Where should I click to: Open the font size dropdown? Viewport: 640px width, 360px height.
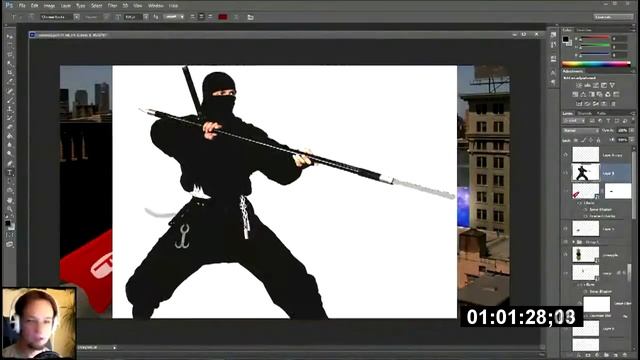pyautogui.click(x=146, y=17)
